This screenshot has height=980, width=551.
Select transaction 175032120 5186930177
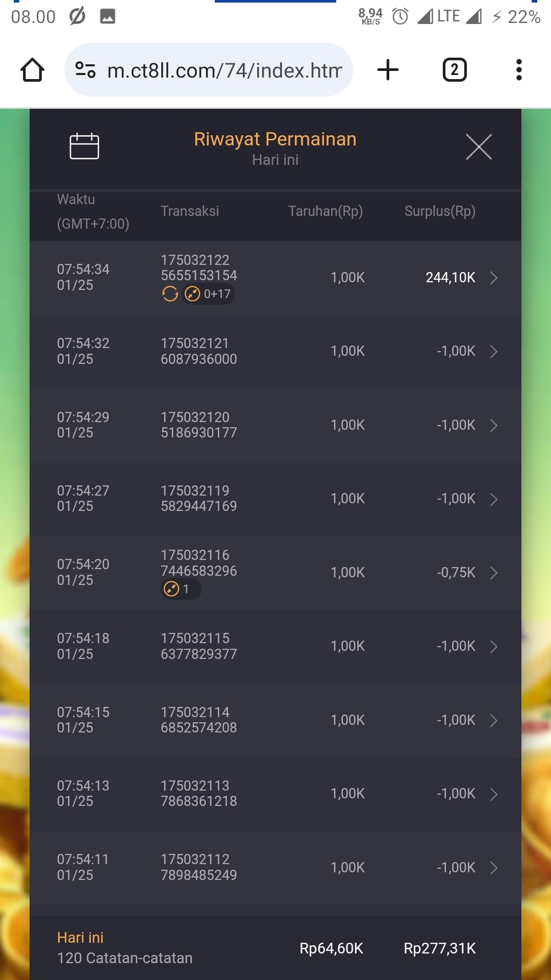[x=198, y=425]
